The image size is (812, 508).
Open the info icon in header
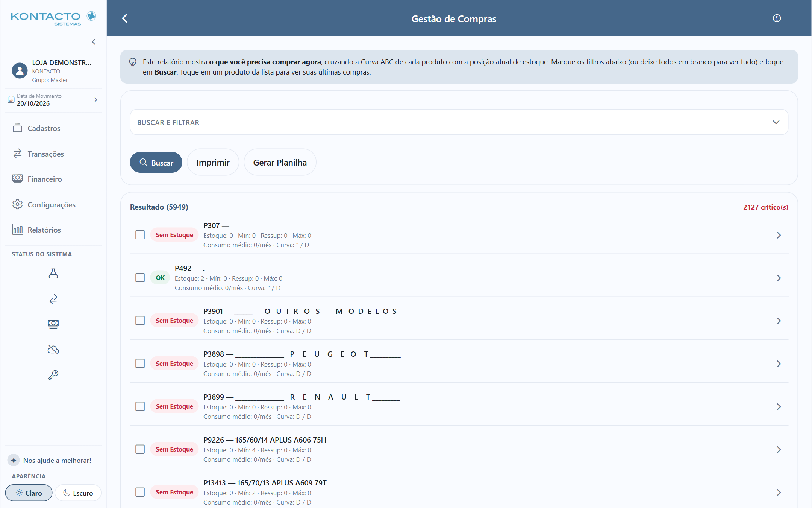point(777,18)
